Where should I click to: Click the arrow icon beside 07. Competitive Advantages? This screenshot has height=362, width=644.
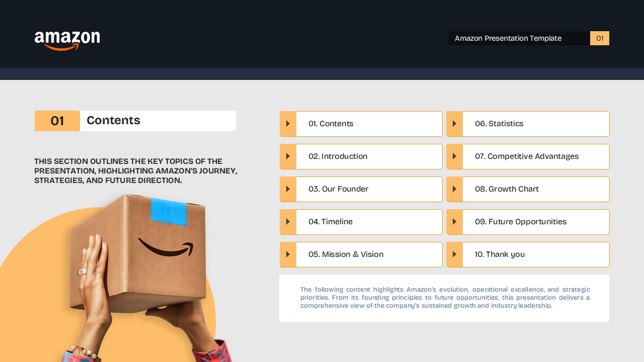coord(454,156)
